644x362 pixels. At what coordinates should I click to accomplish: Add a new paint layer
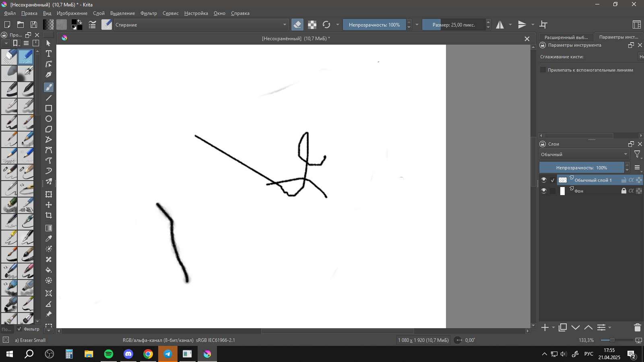pyautogui.click(x=545, y=327)
